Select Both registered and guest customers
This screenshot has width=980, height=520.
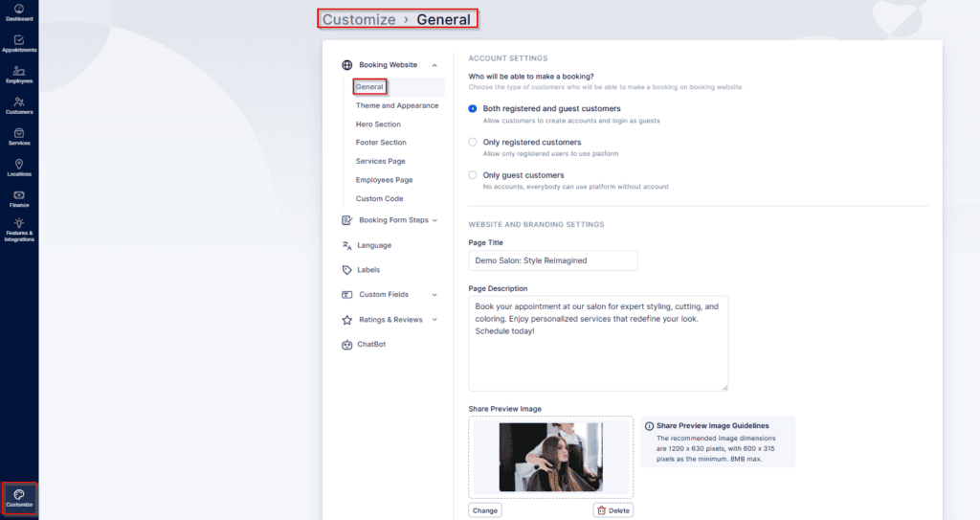[473, 109]
